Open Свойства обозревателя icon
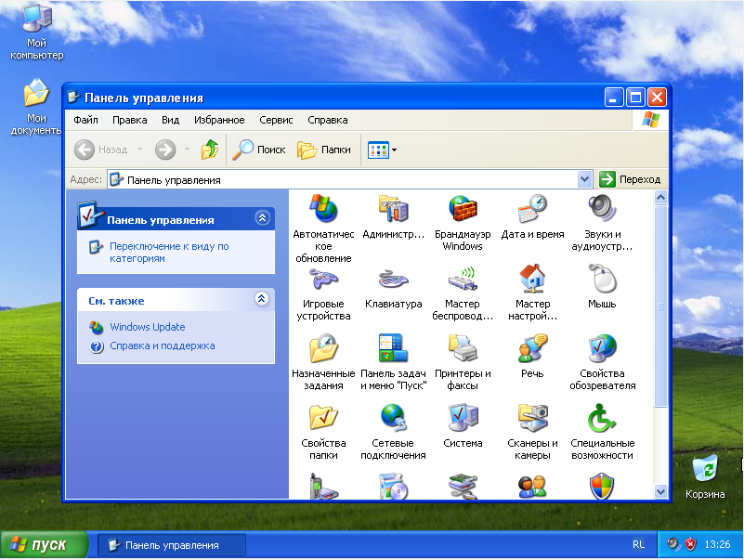 (602, 348)
